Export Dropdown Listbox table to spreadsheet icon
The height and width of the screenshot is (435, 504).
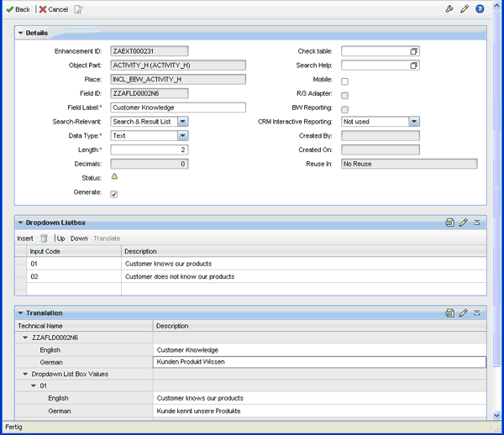(x=450, y=223)
